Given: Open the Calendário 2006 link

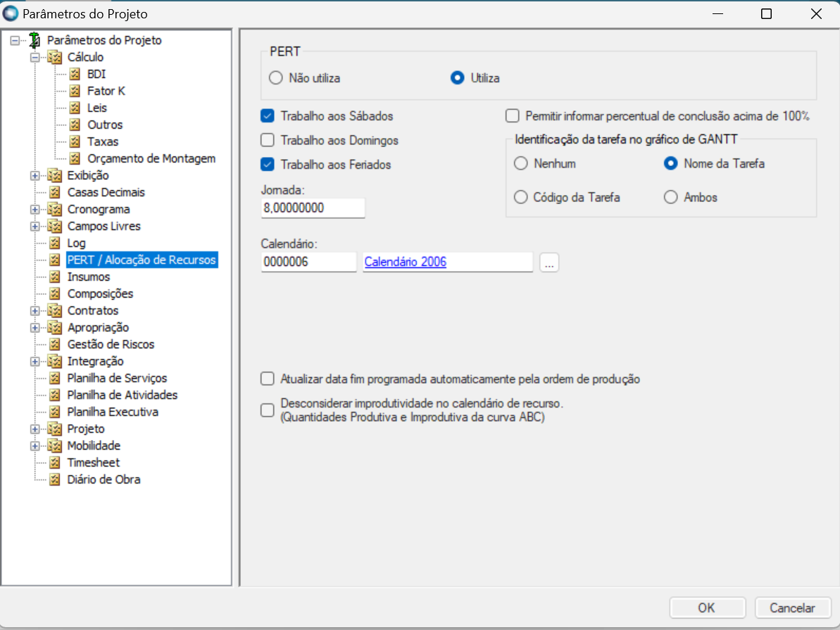Looking at the screenshot, I should tap(406, 263).
